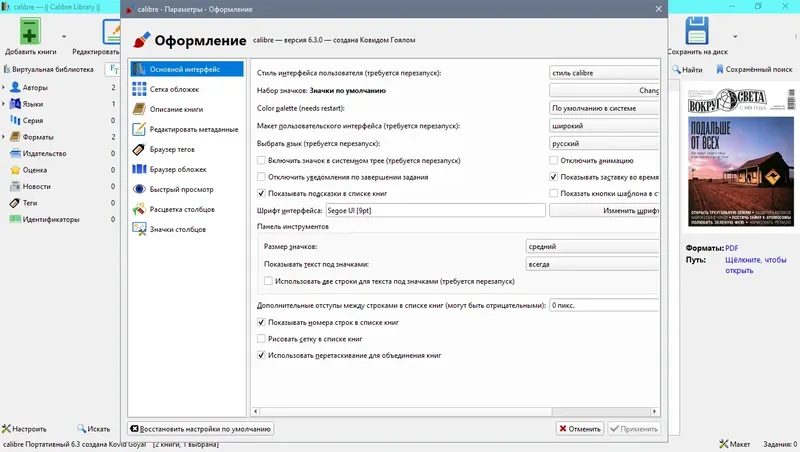Image resolution: width=800 pixels, height=452 pixels.
Task: Open the icon size dropdown showing medium
Action: click(x=592, y=246)
